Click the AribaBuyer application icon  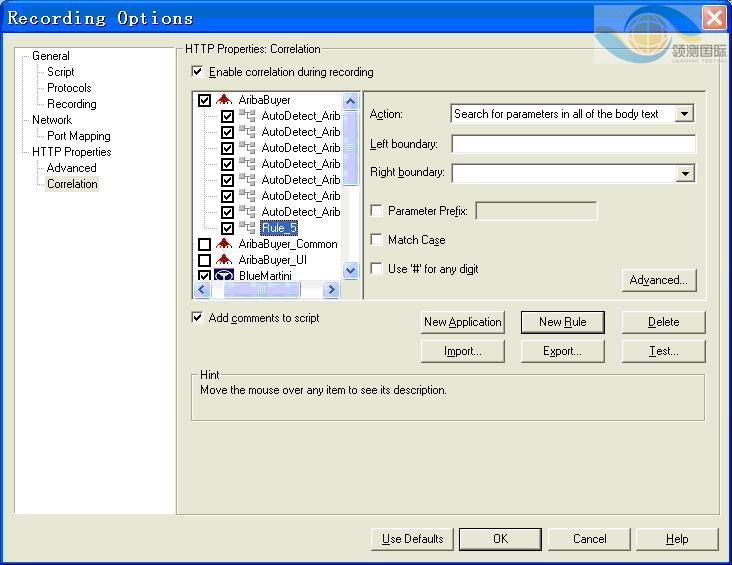pos(224,99)
